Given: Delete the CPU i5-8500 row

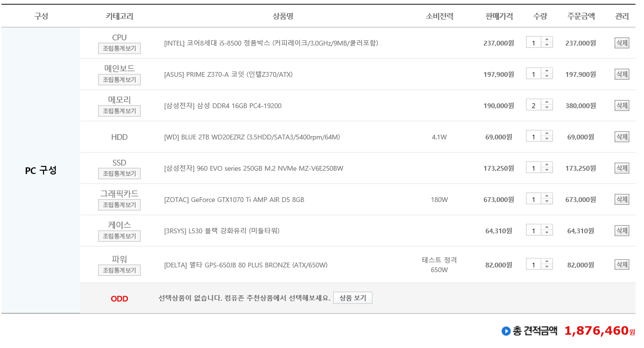Looking at the screenshot, I should coord(622,43).
